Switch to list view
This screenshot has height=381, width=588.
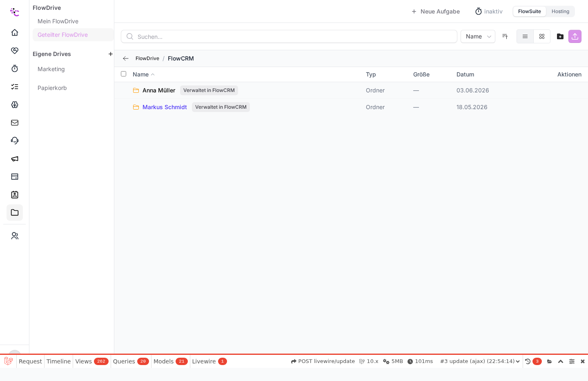pos(525,36)
